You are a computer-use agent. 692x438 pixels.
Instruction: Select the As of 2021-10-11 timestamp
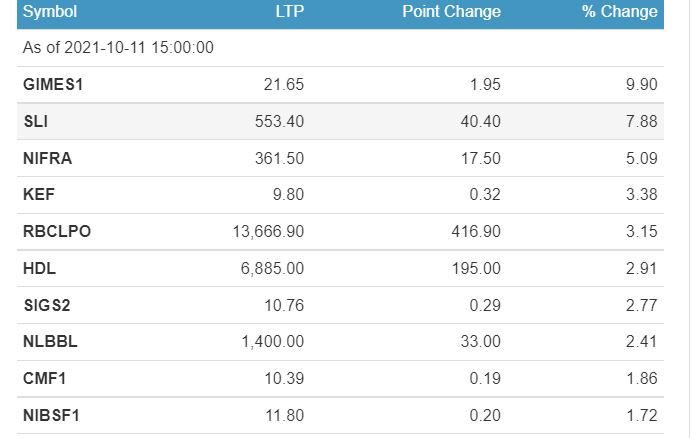coord(118,48)
